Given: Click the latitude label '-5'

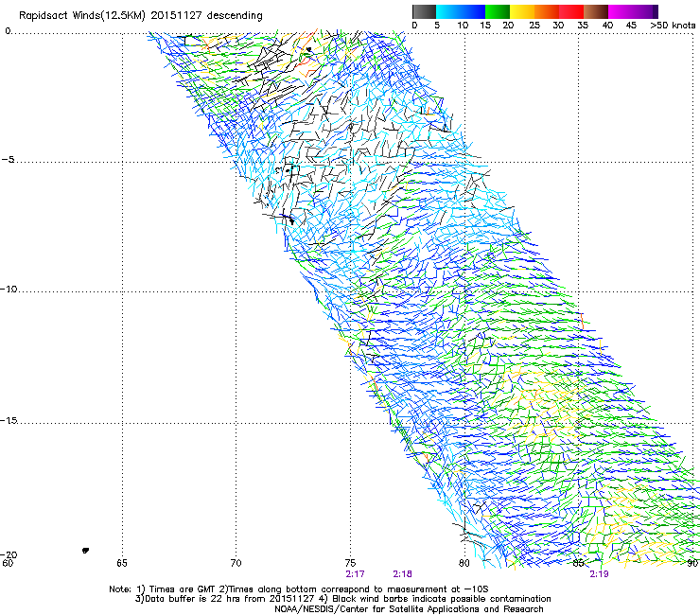Looking at the screenshot, I should pyautogui.click(x=8, y=160).
